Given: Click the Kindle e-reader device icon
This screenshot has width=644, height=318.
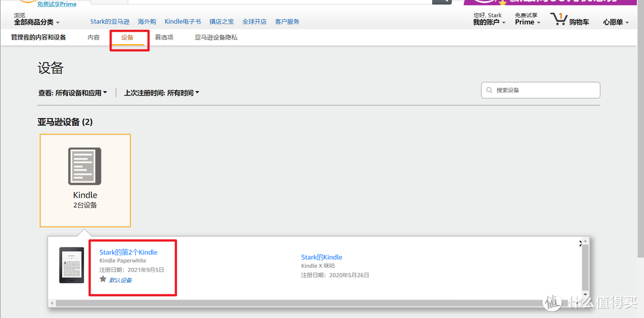Looking at the screenshot, I should point(85,166).
